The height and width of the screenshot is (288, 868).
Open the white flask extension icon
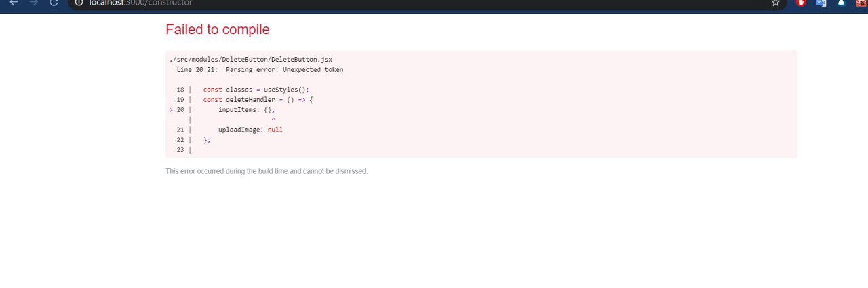click(x=841, y=3)
